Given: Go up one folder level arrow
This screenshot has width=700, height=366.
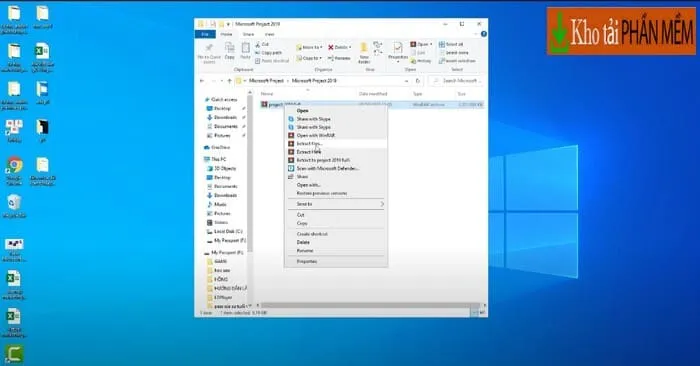Looking at the screenshot, I should [229, 81].
